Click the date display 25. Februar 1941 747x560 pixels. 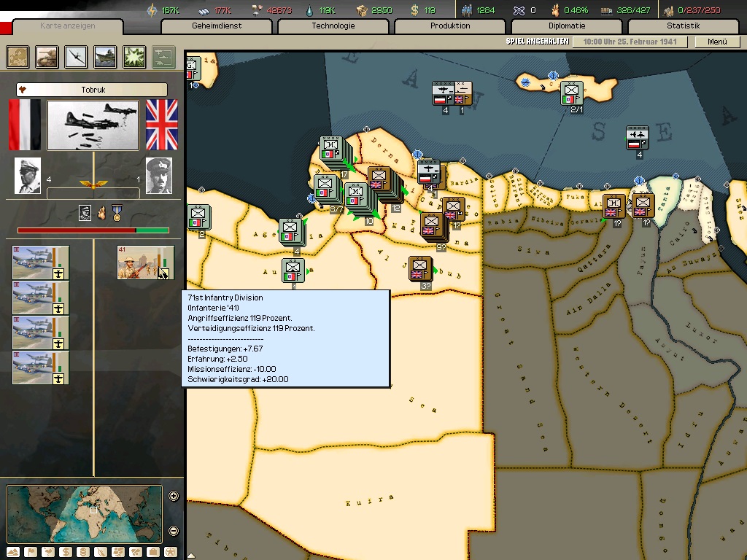[x=629, y=42]
